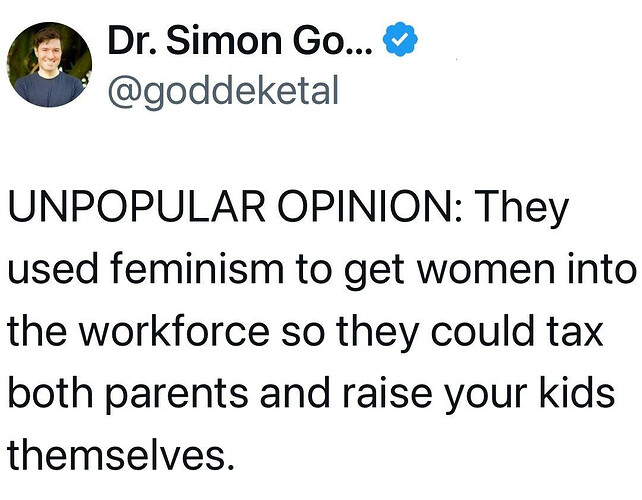The height and width of the screenshot is (500, 642).
Task: Click the UNPOPULAR OPINION: heading text
Action: (x=235, y=206)
